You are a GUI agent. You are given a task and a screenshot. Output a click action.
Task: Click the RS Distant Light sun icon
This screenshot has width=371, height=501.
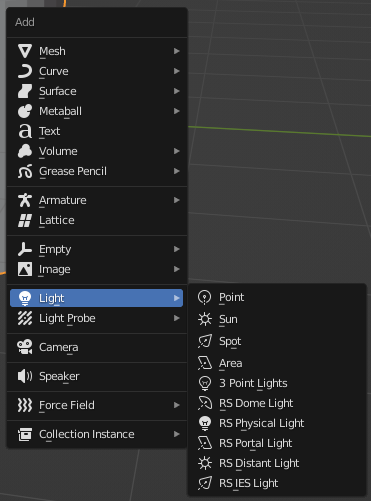[x=205, y=463]
